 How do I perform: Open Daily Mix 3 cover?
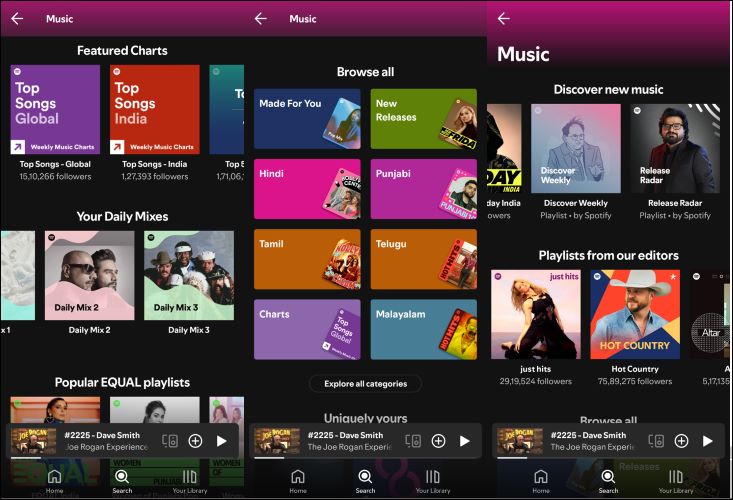point(189,275)
